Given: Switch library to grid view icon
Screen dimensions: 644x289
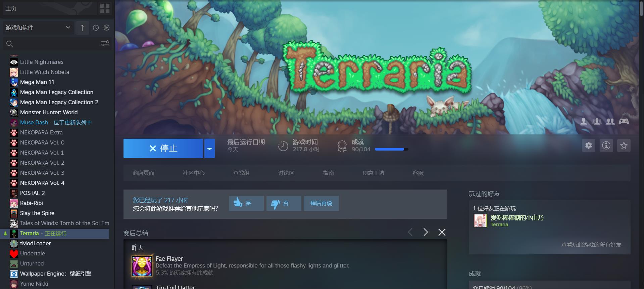Looking at the screenshot, I should 105,8.
